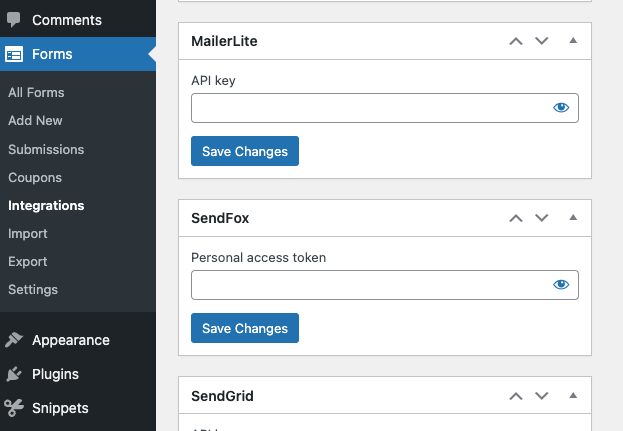The width and height of the screenshot is (623, 431).
Task: Focus the SendFox personal access token field
Action: tap(385, 285)
